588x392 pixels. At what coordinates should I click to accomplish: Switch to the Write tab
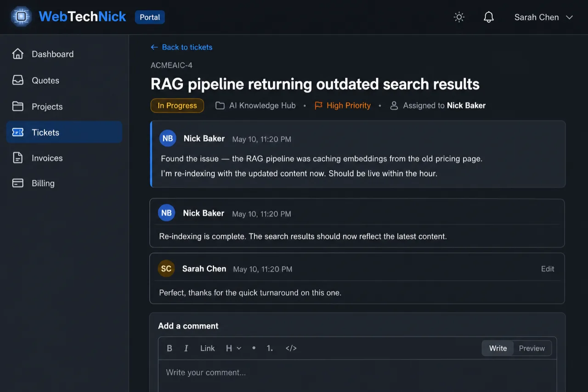pyautogui.click(x=498, y=348)
